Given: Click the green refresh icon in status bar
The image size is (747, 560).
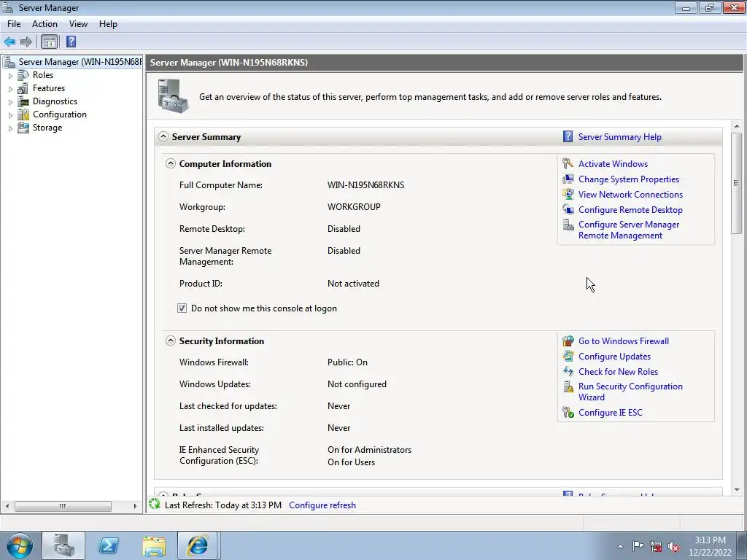Looking at the screenshot, I should (155, 504).
